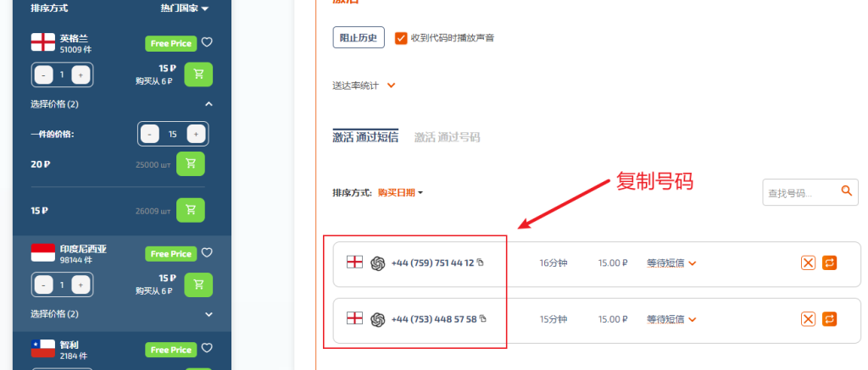Decrease per-item price from 15
868x370 pixels.
click(x=150, y=134)
